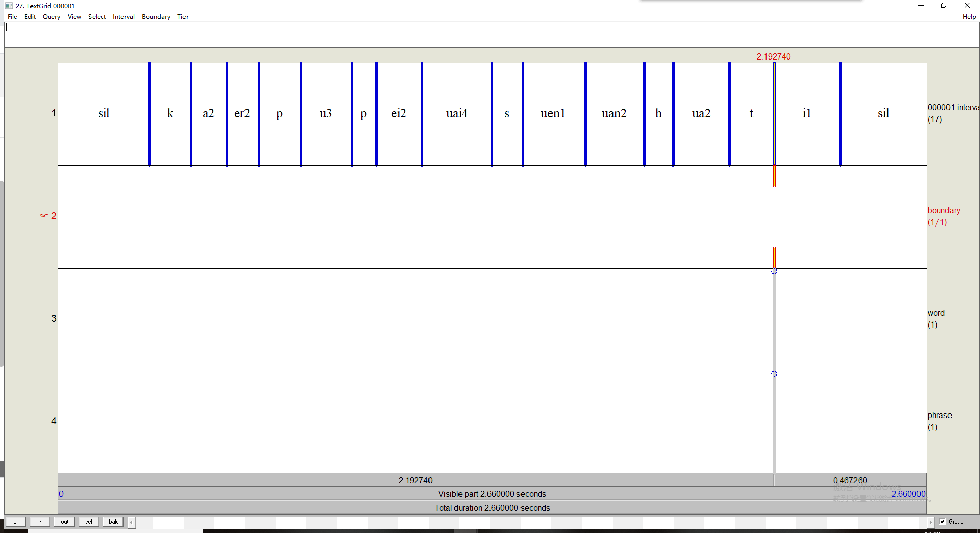Image resolution: width=980 pixels, height=533 pixels.
Task: Select the 'k' interval
Action: pyautogui.click(x=170, y=114)
